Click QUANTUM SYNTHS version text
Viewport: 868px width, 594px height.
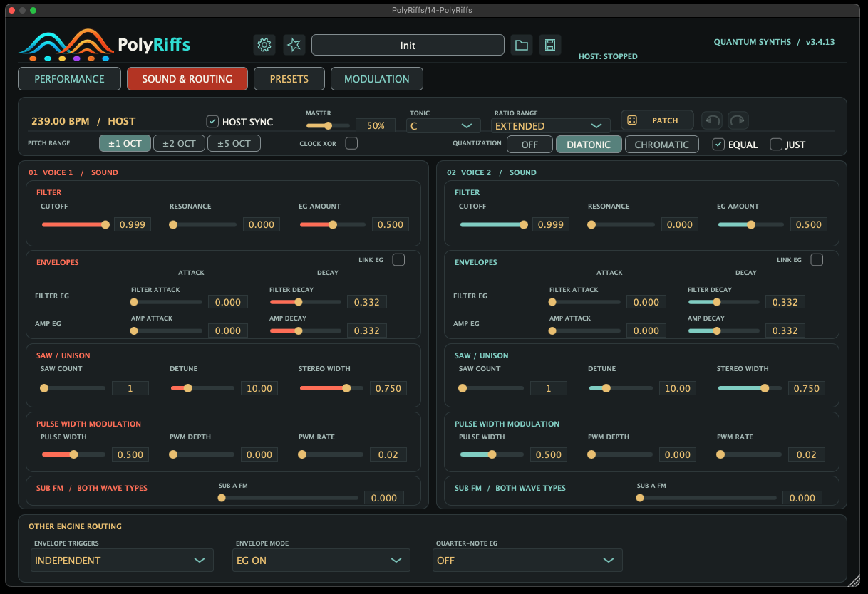pos(774,42)
